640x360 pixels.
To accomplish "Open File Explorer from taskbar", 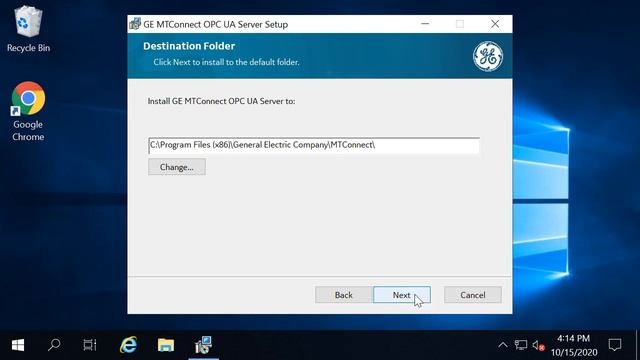I will pos(166,345).
